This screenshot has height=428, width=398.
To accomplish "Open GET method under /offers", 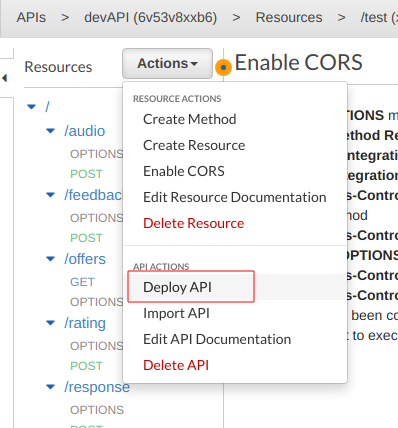I will 82,282.
